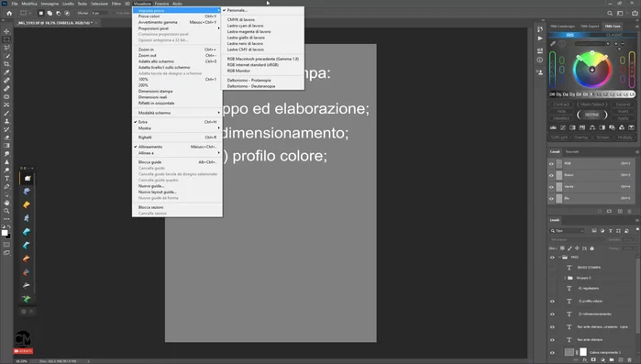641x364 pixels.
Task: Click the lock image pixels brush icon
Action: (569, 248)
